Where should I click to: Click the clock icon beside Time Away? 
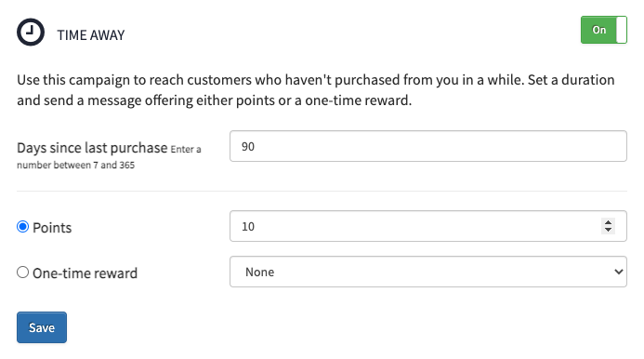coord(31,32)
